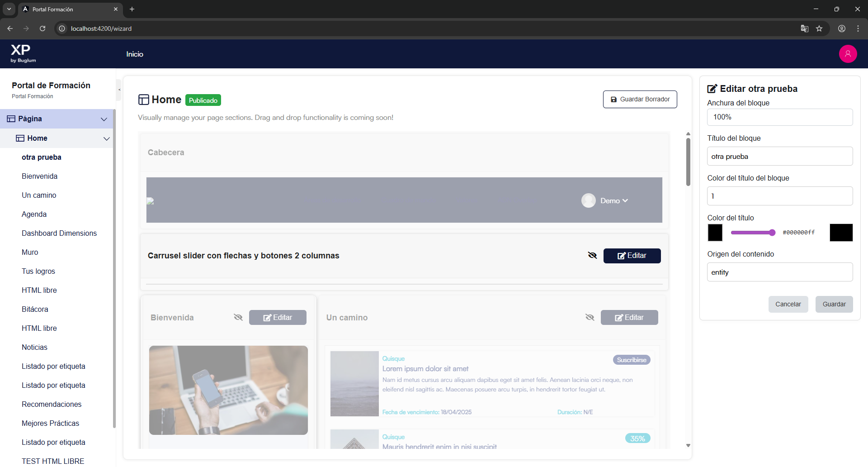Image resolution: width=868 pixels, height=467 pixels.
Task: Click the XP by Buglum logo
Action: (x=23, y=54)
